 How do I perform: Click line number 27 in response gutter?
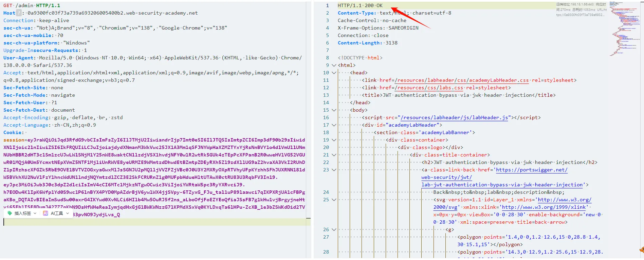pos(326,237)
